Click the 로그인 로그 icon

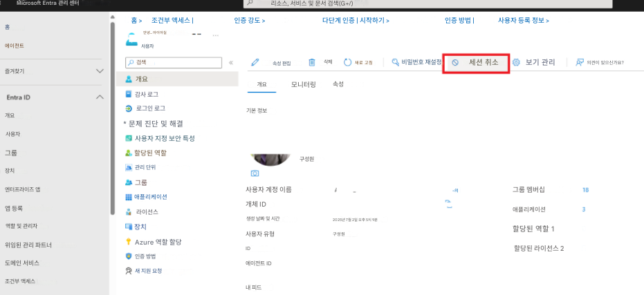[129, 108]
